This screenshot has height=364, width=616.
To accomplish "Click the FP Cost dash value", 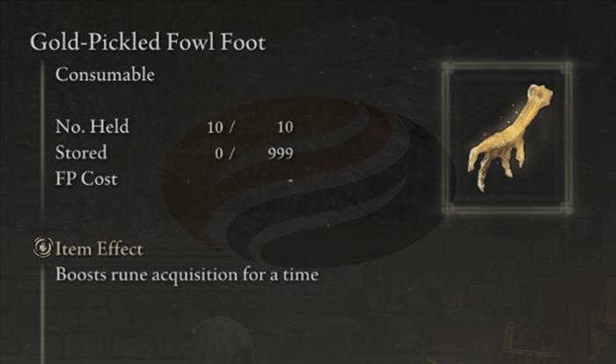I will tap(290, 179).
